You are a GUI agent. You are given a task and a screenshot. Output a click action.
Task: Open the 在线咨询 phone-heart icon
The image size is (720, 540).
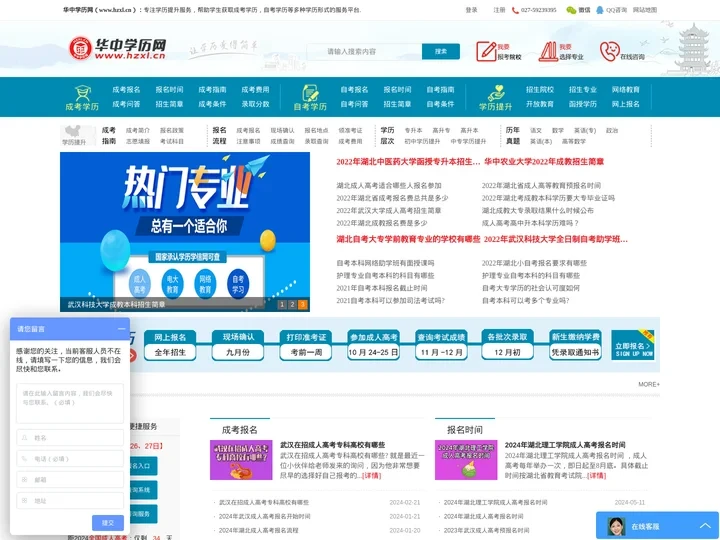(609, 51)
